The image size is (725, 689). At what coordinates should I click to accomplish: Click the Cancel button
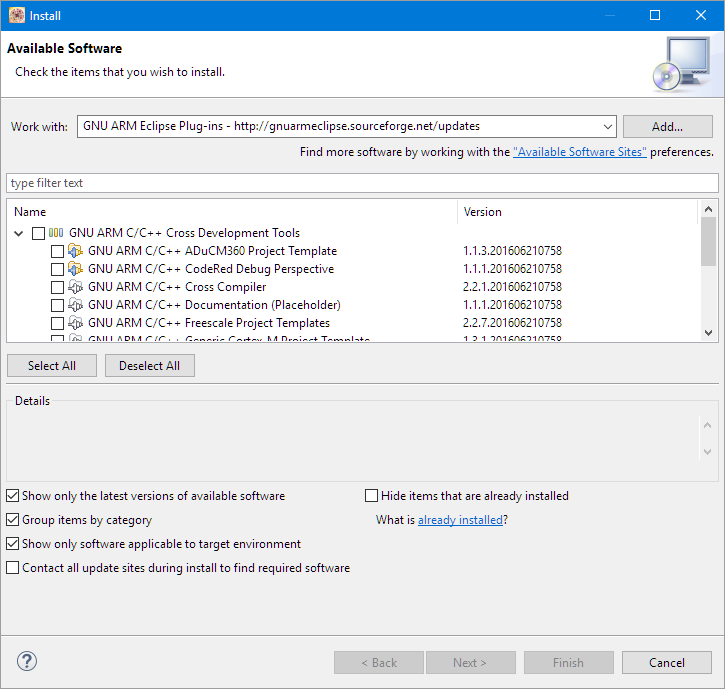(666, 663)
